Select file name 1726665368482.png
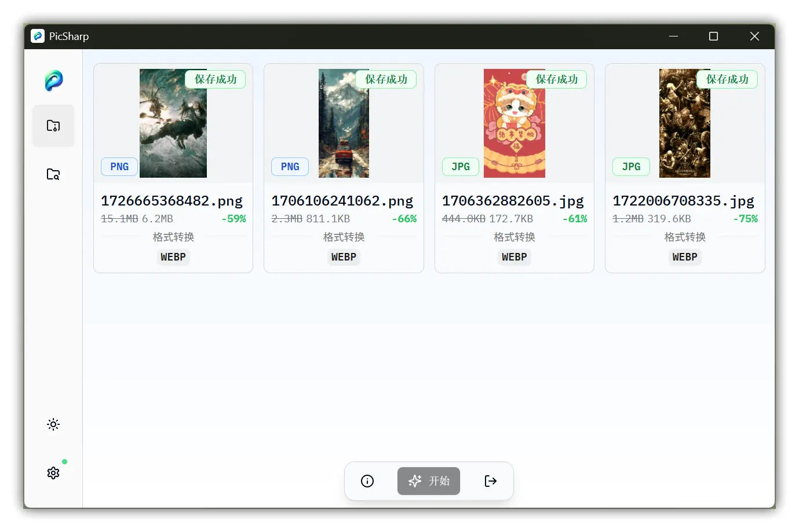The width and height of the screenshot is (799, 532). [172, 201]
